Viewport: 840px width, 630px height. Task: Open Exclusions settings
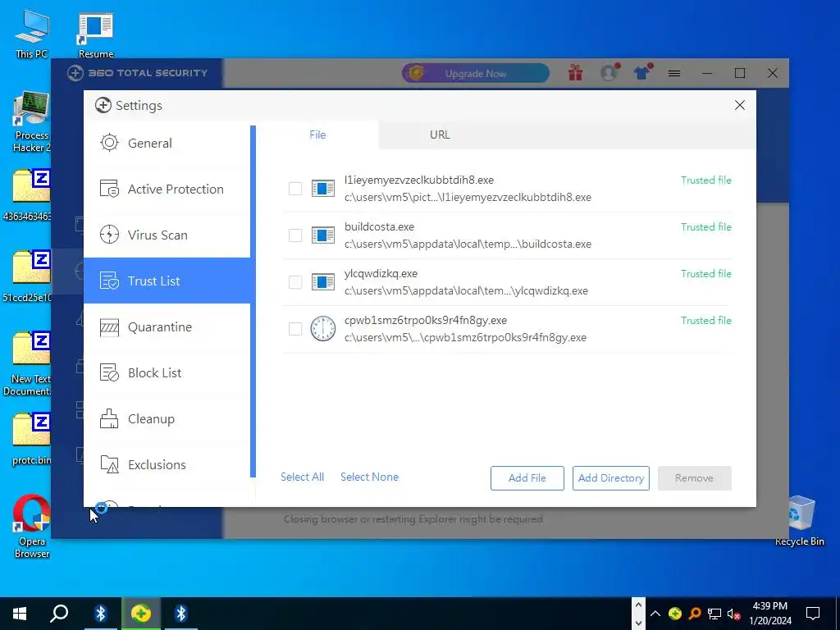tap(167, 464)
